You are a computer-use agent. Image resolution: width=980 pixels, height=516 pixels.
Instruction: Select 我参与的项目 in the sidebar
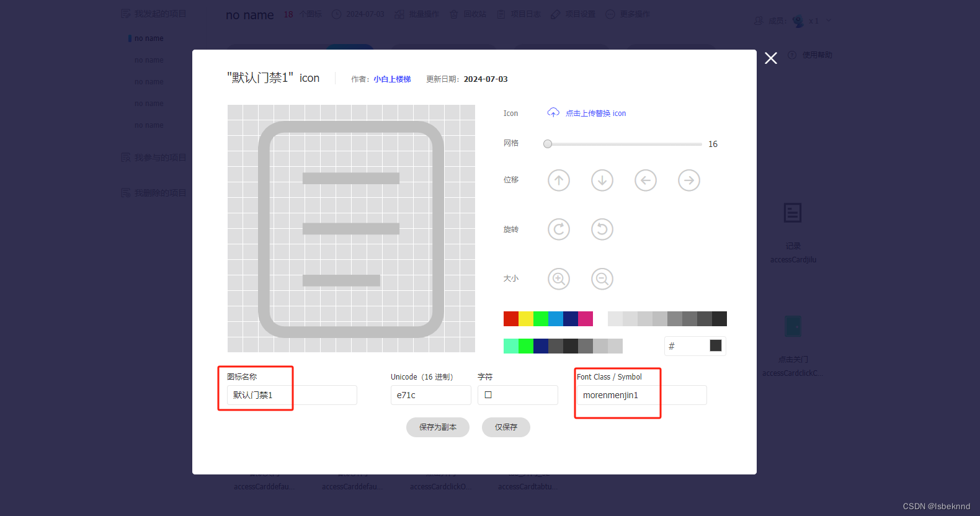[x=154, y=158]
